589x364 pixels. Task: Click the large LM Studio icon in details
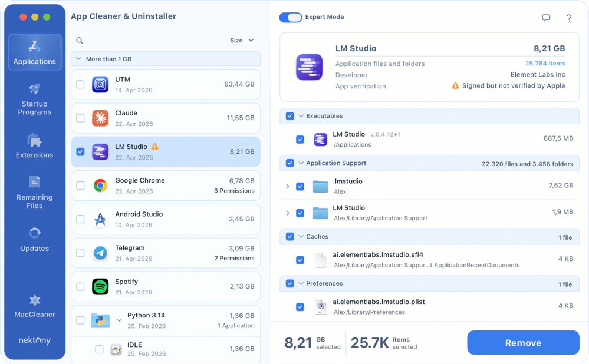pyautogui.click(x=309, y=67)
